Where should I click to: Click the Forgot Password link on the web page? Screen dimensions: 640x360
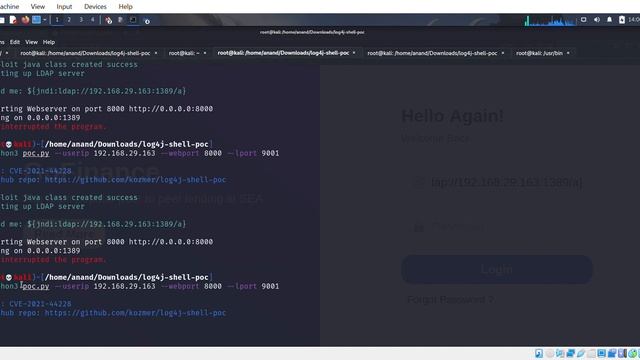450,300
